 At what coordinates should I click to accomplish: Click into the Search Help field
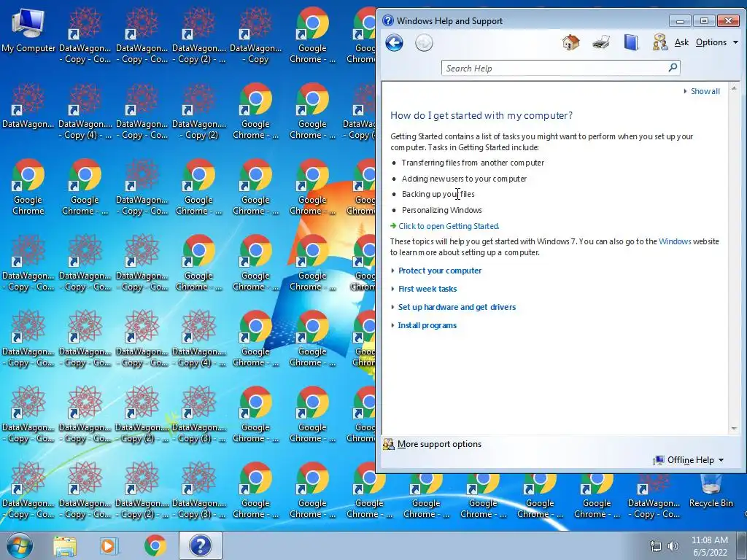tap(555, 68)
